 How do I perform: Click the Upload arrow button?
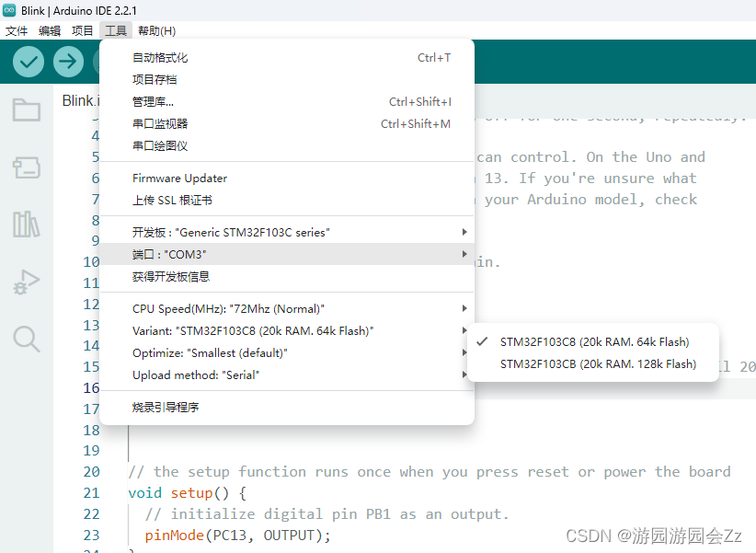68,62
